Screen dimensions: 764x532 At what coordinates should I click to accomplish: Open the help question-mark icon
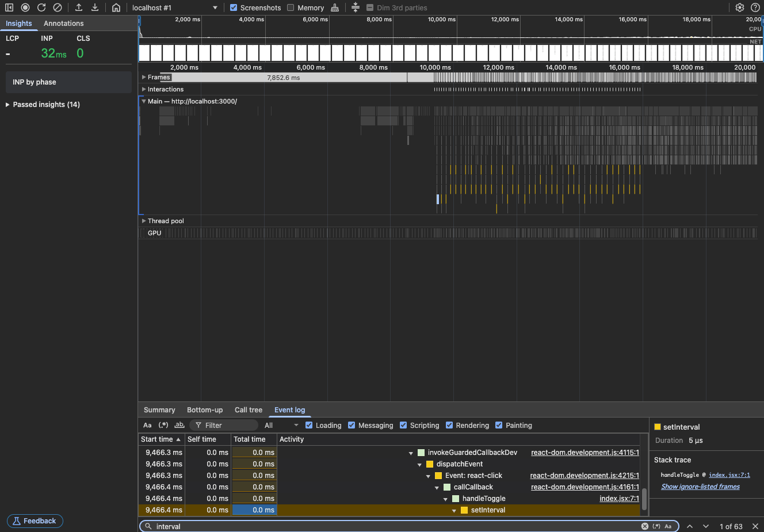pyautogui.click(x=755, y=7)
